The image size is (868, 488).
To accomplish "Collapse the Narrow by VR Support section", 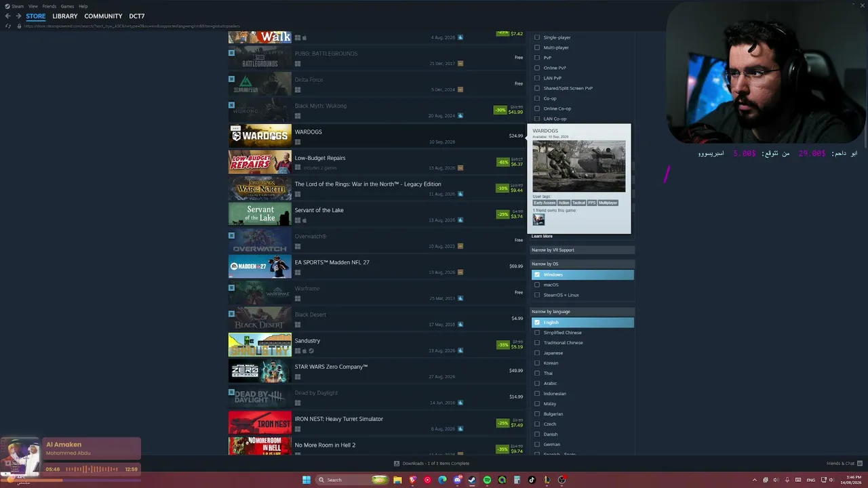I will [x=582, y=250].
